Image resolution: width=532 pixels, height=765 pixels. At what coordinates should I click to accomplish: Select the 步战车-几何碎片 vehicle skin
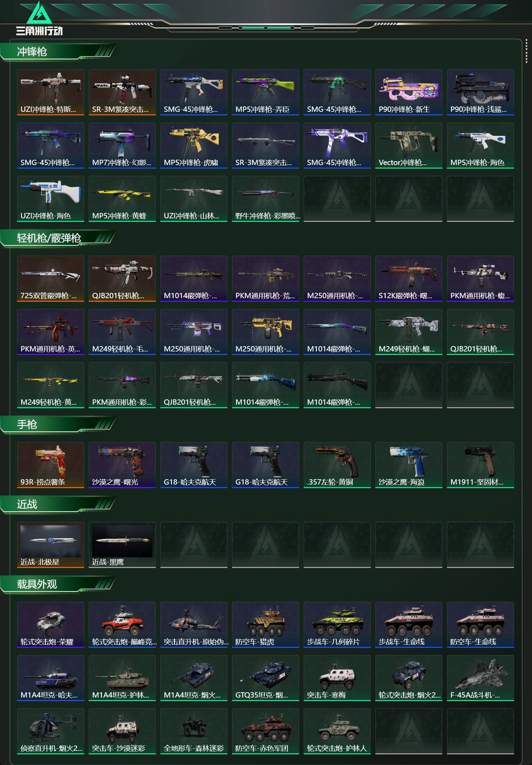[337, 625]
